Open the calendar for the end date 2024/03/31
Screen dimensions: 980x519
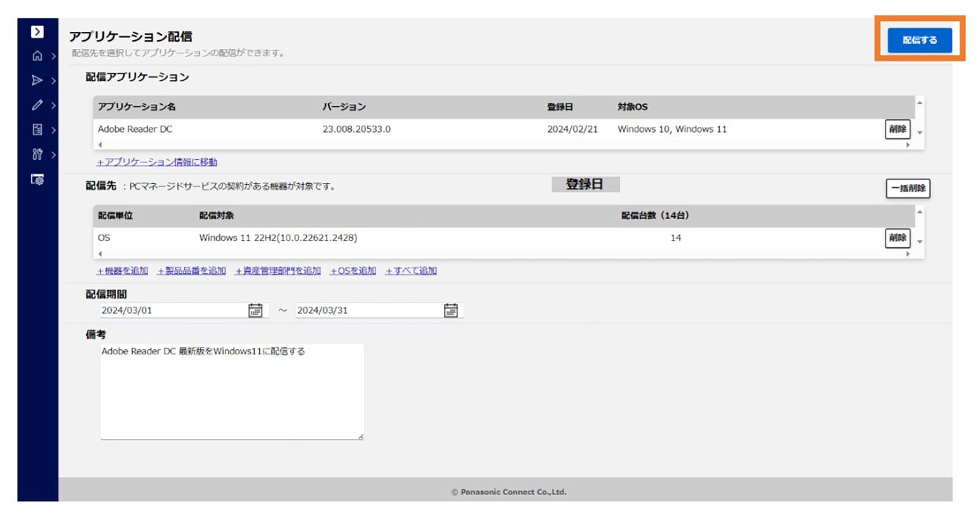click(451, 310)
